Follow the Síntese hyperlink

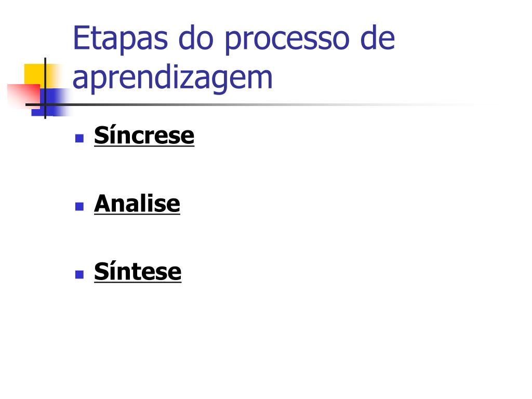point(138,272)
